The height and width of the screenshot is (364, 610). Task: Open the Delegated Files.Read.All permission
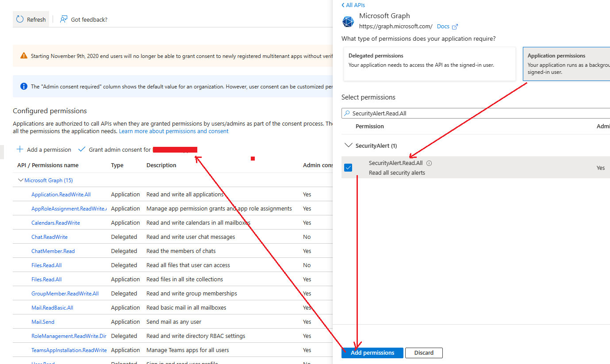pos(46,265)
